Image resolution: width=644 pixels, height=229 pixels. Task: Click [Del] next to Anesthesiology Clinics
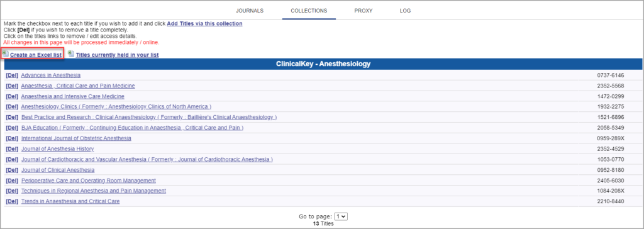coord(13,107)
